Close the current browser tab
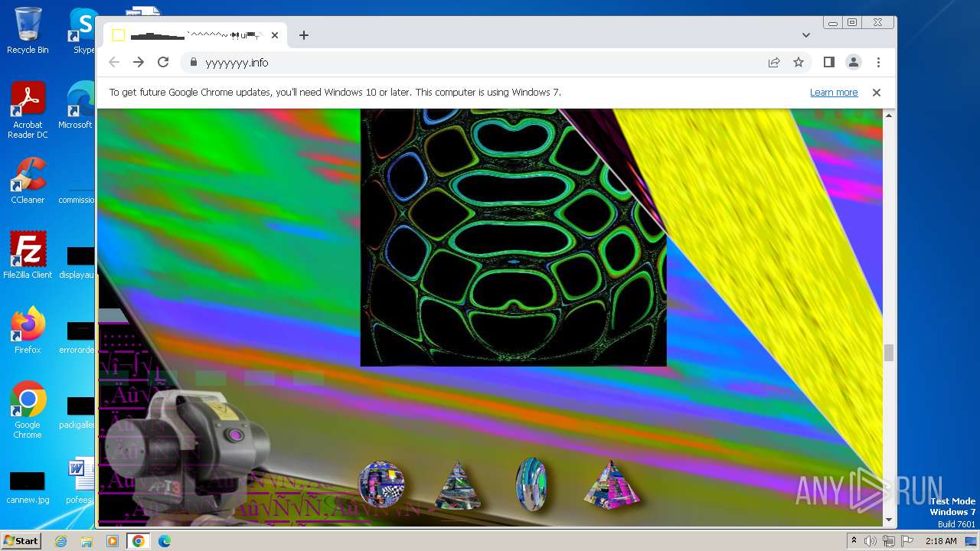The height and width of the screenshot is (551, 980). (275, 35)
